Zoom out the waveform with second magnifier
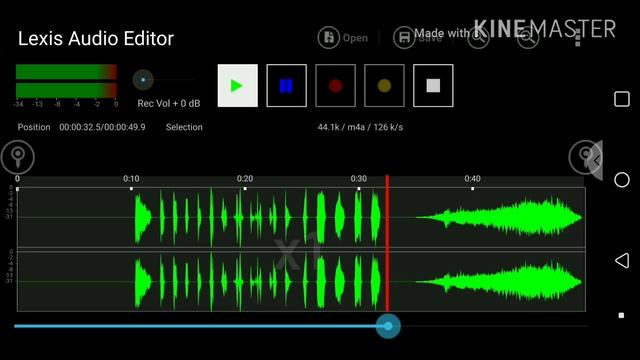640x360 pixels. click(x=528, y=38)
